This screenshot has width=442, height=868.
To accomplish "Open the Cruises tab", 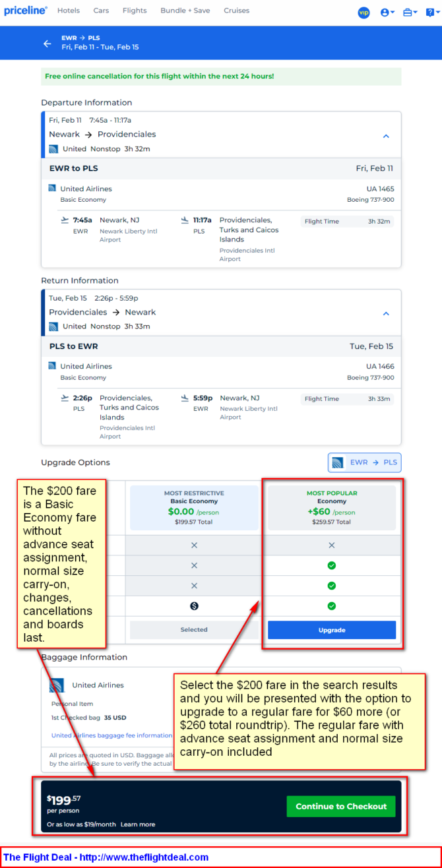I will click(x=236, y=11).
